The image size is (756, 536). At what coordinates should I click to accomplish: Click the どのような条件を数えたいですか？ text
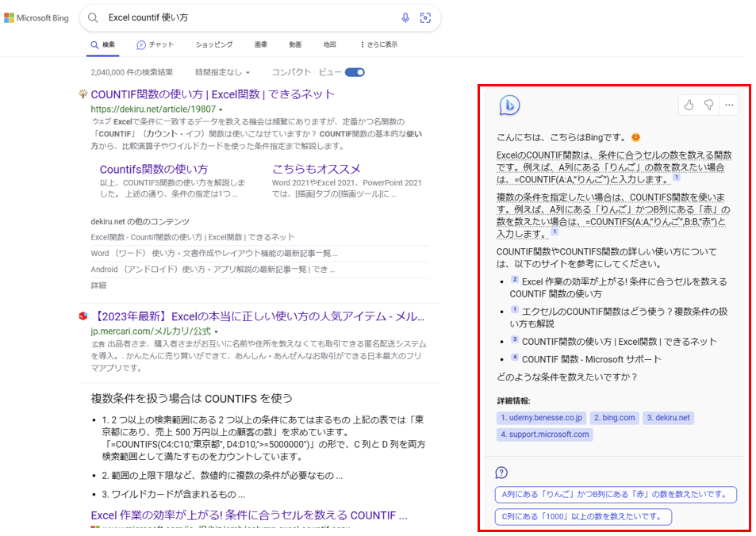567,377
